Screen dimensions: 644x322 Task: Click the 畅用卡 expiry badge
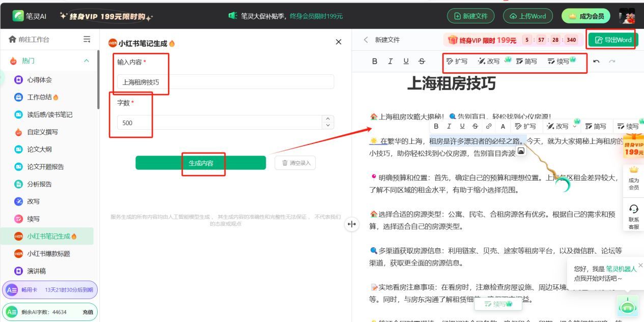49,290
